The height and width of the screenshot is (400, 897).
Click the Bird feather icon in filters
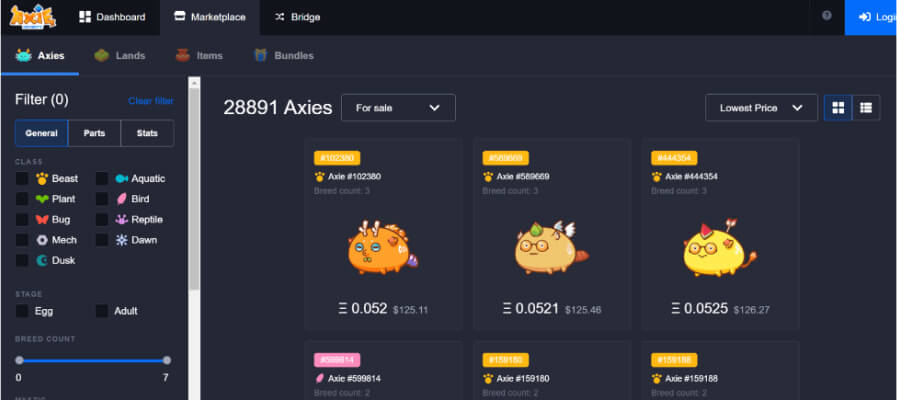[121, 199]
